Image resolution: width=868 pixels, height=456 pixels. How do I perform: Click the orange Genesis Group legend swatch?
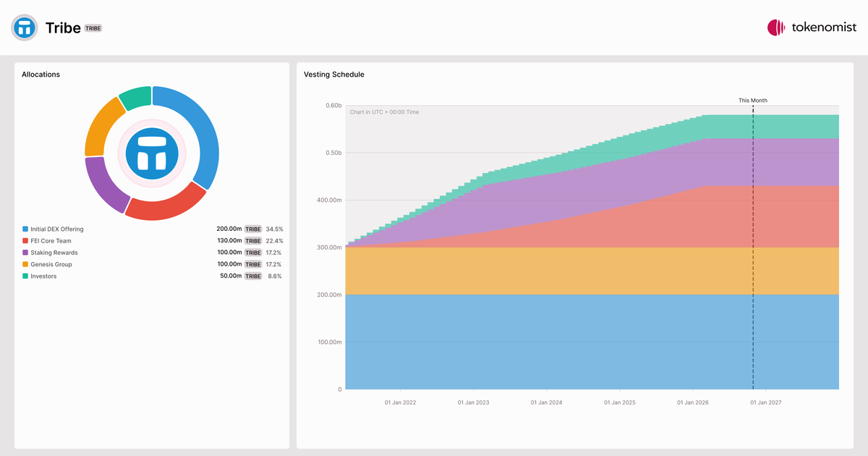pyautogui.click(x=25, y=264)
